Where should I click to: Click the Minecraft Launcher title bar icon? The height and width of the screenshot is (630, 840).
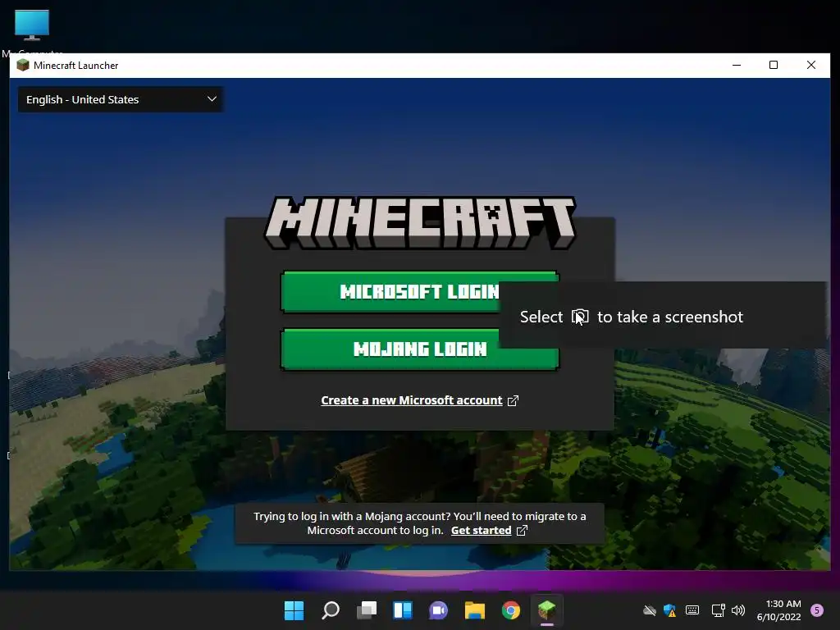coord(23,66)
